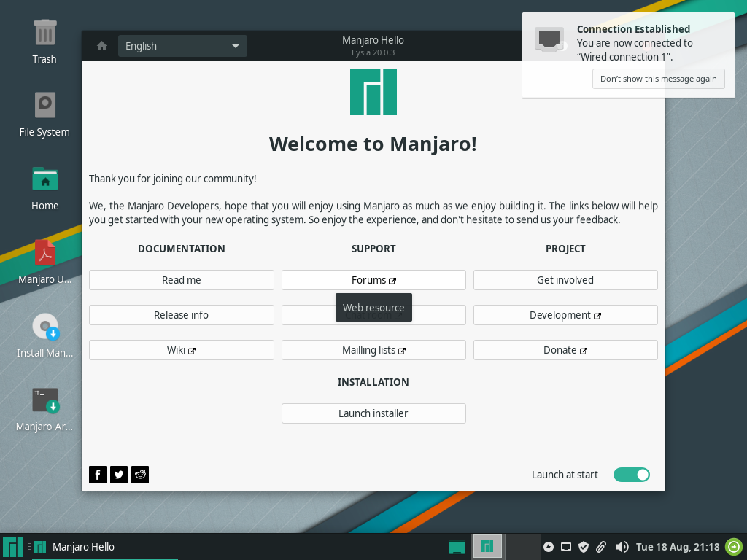
Task: Click the volume speaker tray icon
Action: pyautogui.click(x=622, y=547)
